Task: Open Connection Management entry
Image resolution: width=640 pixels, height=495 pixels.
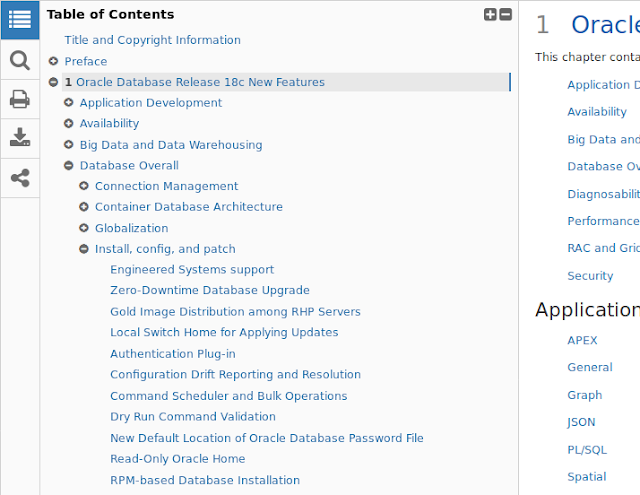Action: (x=166, y=186)
